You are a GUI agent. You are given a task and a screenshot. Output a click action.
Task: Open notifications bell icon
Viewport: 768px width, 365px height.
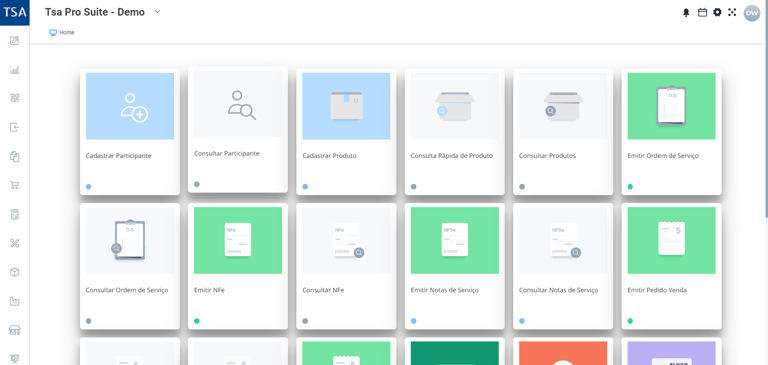686,13
